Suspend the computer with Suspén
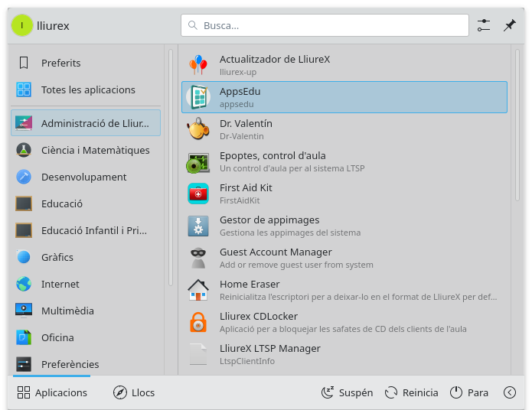Image resolution: width=532 pixels, height=410 pixels. click(347, 392)
